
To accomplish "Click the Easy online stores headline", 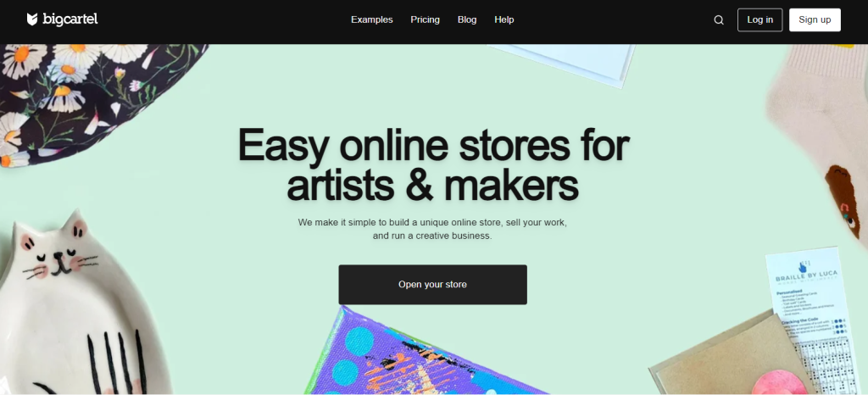I will pyautogui.click(x=433, y=164).
